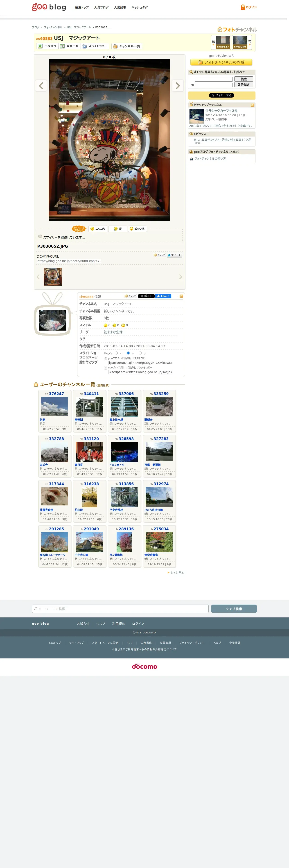The width and height of the screenshot is (289, 868).
Task: Focus the photo keyword search field
Action: coord(214,80)
